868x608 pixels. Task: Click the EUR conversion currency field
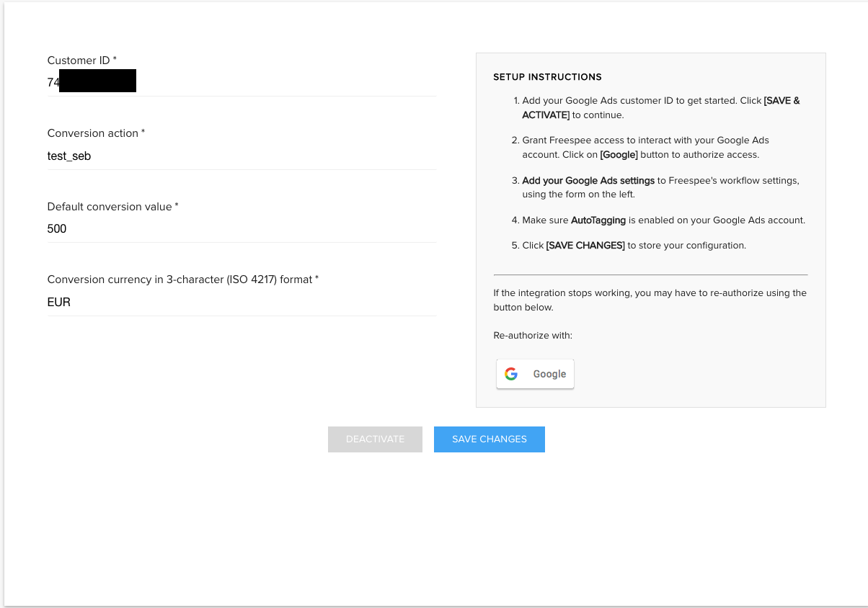coord(242,302)
